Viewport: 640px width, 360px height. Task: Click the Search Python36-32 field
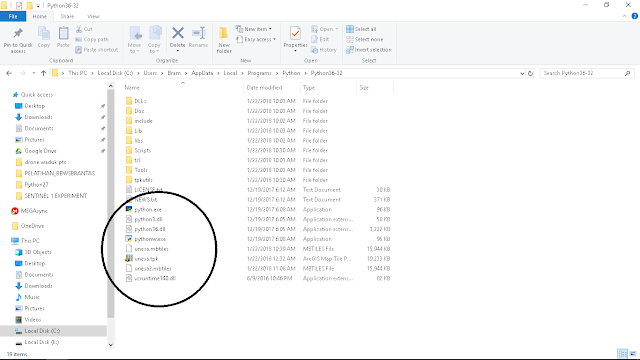(586, 73)
